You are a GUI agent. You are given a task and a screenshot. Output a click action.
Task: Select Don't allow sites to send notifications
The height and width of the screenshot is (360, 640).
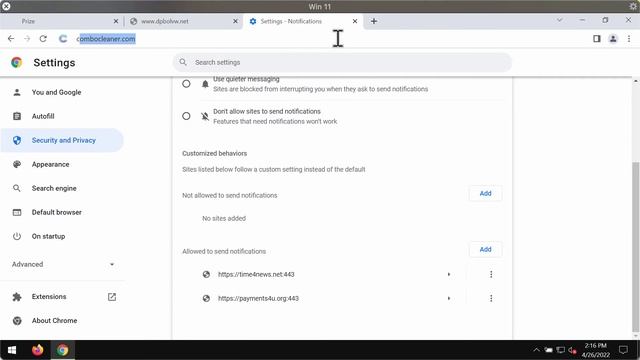point(186,116)
